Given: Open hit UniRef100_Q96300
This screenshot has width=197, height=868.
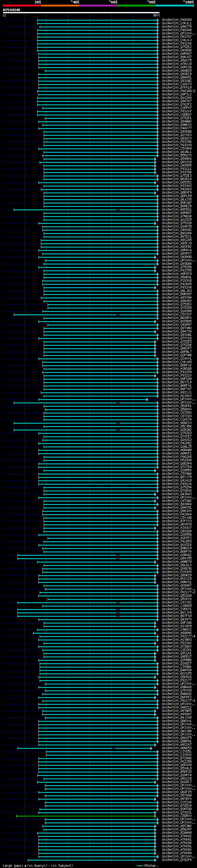Looking at the screenshot, I should click(177, 511).
